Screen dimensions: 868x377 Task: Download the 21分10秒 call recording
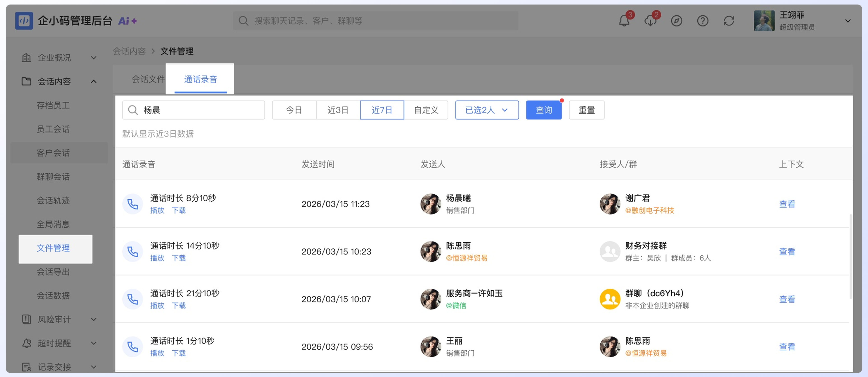(179, 306)
